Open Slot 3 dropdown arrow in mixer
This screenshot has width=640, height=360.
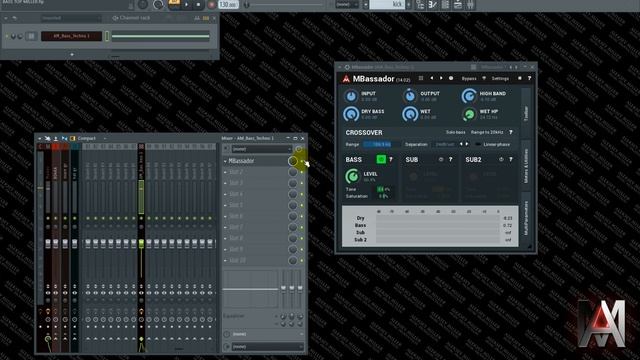[x=225, y=183]
